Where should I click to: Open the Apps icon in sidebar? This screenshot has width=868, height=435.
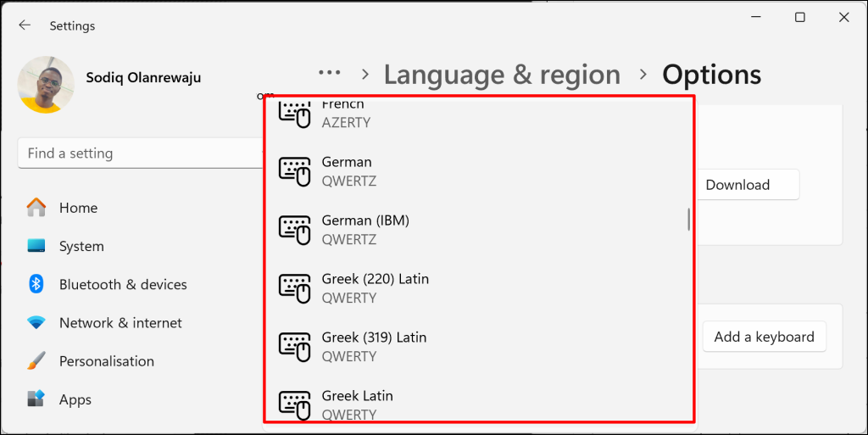pos(36,399)
